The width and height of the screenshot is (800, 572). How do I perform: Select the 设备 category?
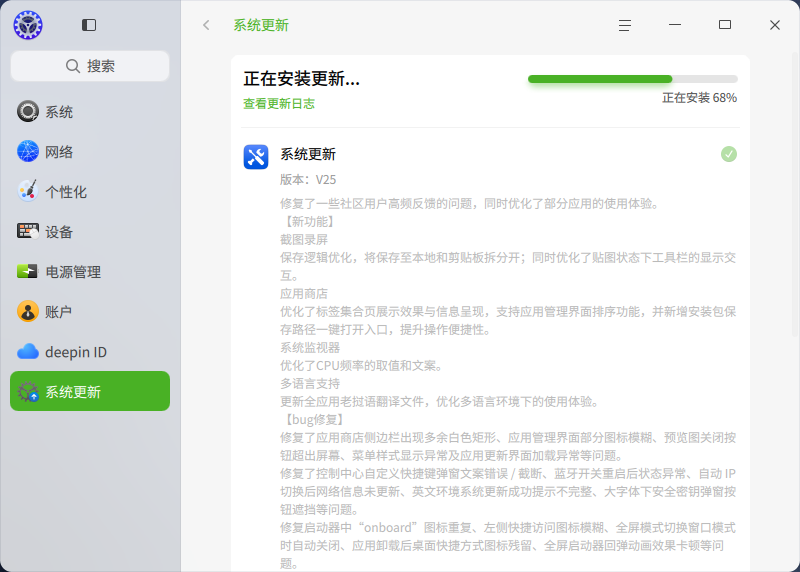click(90, 232)
